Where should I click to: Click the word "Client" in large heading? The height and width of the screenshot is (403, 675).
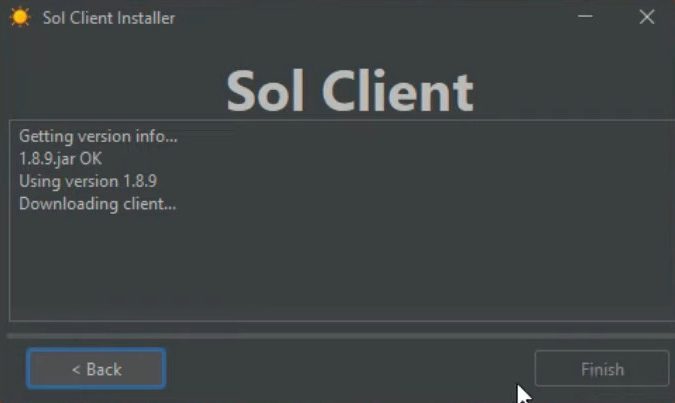click(x=398, y=91)
